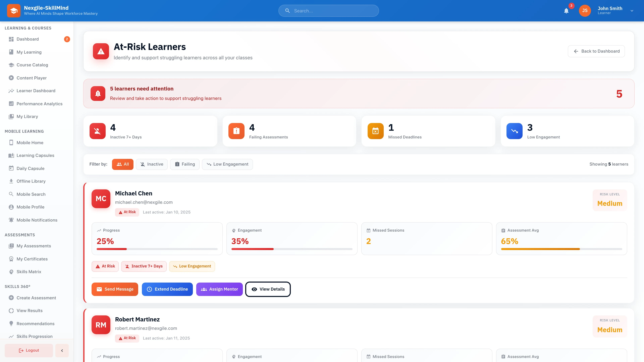This screenshot has width=644, height=362.
Task: Enable the Failing filter
Action: 185,164
